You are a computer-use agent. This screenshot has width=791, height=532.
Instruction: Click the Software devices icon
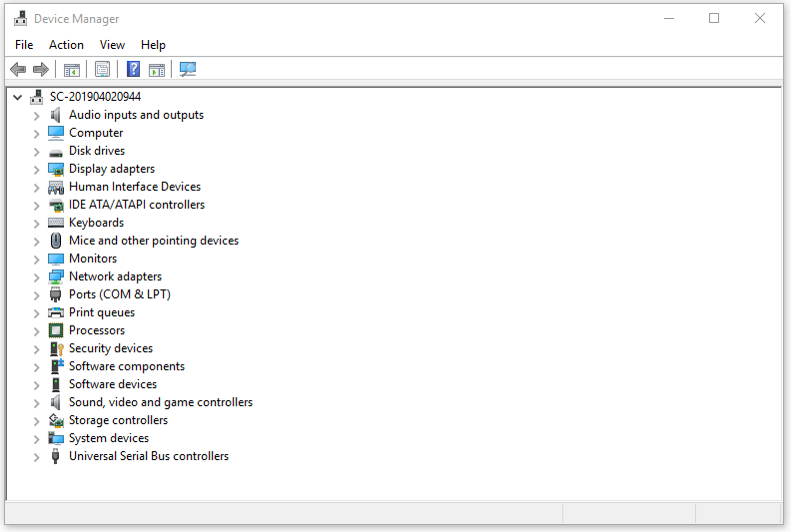click(56, 384)
